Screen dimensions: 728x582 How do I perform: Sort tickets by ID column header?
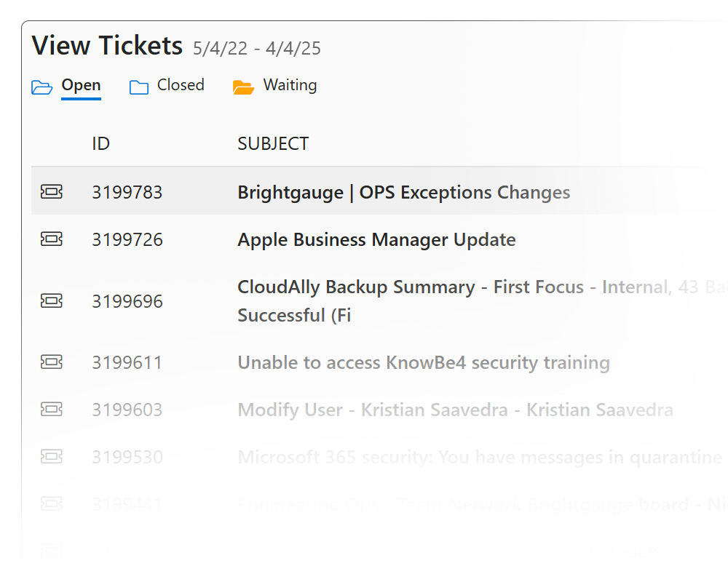tap(100, 144)
